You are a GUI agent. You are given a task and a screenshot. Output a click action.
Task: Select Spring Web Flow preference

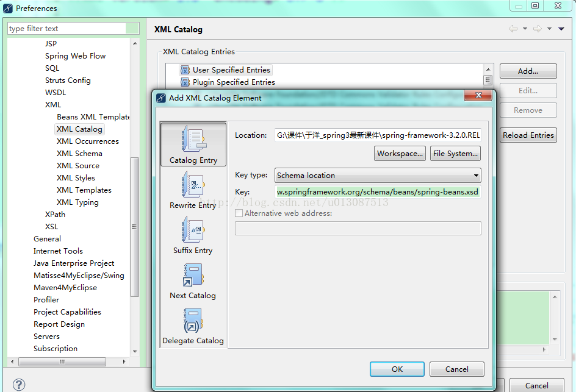coord(75,56)
